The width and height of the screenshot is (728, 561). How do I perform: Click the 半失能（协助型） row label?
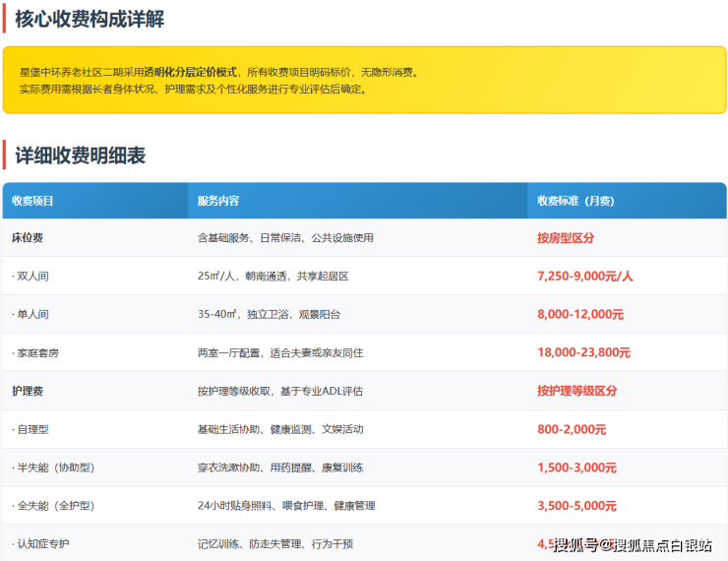(x=53, y=467)
